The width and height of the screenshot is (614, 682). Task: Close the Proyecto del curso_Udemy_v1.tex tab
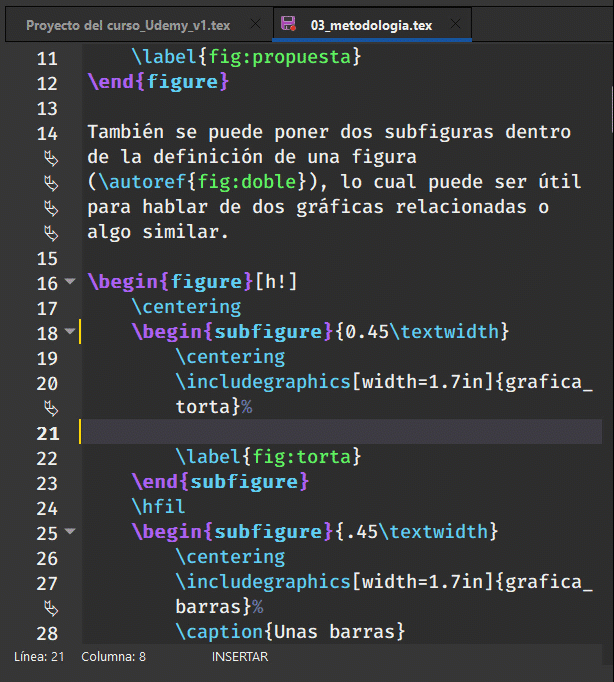click(x=254, y=25)
